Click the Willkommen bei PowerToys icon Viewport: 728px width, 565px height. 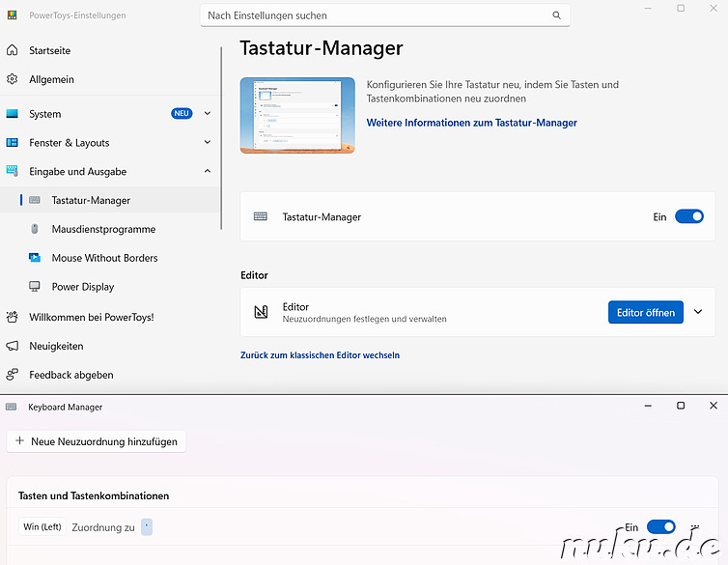pos(13,317)
